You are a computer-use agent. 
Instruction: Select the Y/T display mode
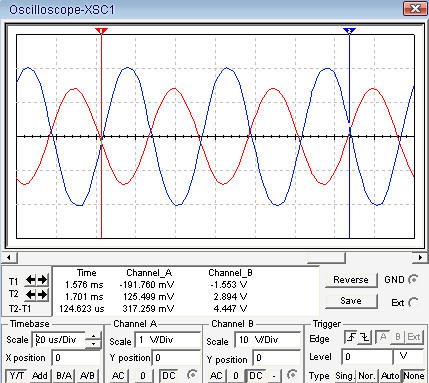click(x=16, y=376)
